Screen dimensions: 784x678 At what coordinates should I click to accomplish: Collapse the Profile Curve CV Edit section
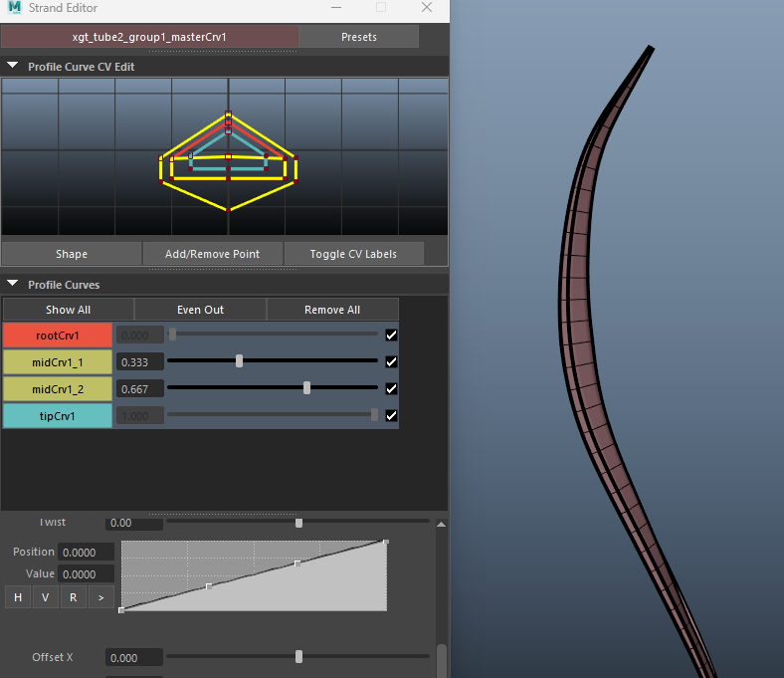pyautogui.click(x=13, y=67)
